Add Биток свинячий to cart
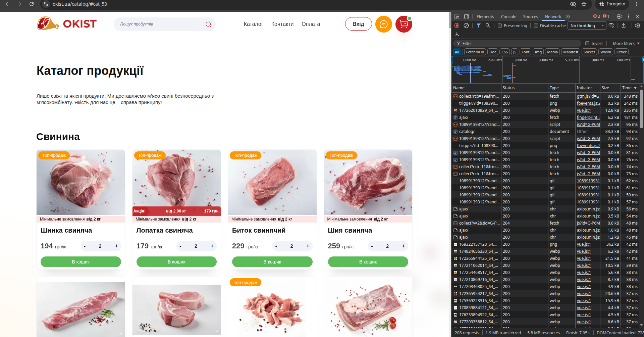 coord(272,262)
